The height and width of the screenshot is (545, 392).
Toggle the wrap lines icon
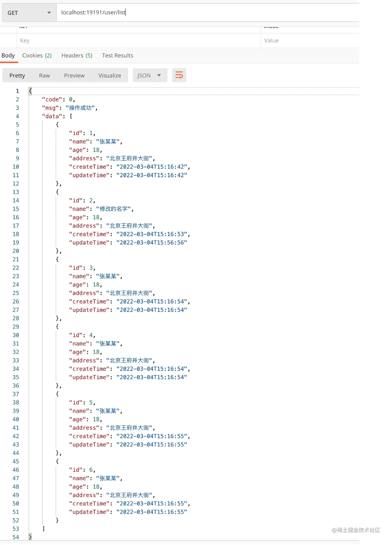(179, 75)
